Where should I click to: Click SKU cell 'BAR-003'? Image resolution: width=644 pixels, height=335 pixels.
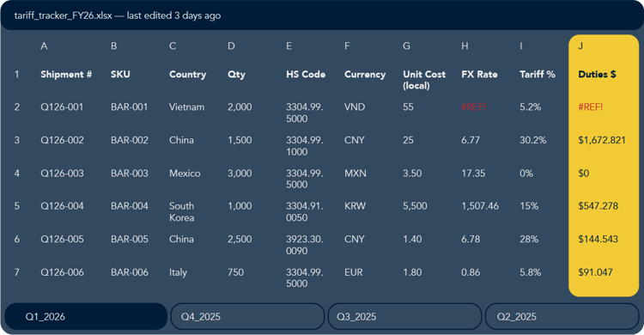tap(130, 173)
